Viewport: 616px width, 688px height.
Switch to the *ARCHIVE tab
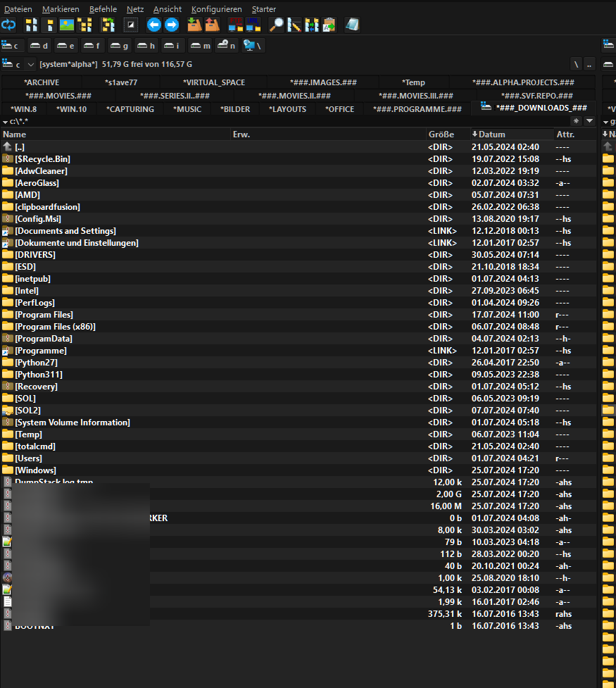(42, 82)
